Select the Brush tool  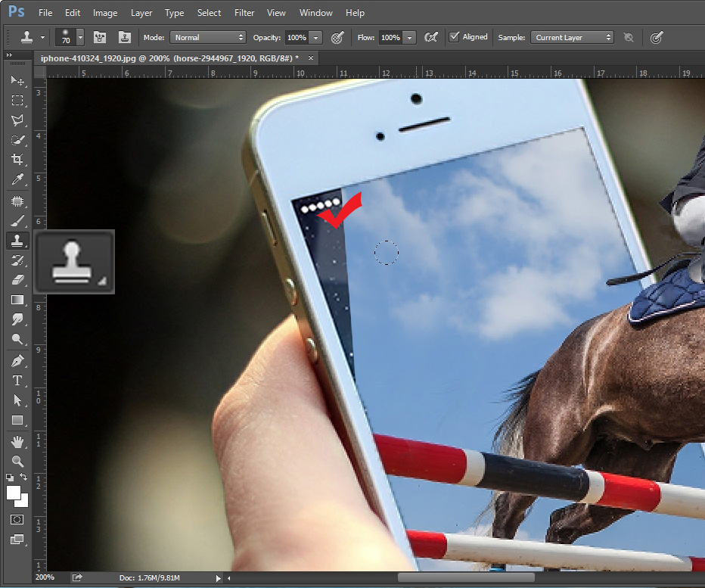click(18, 220)
